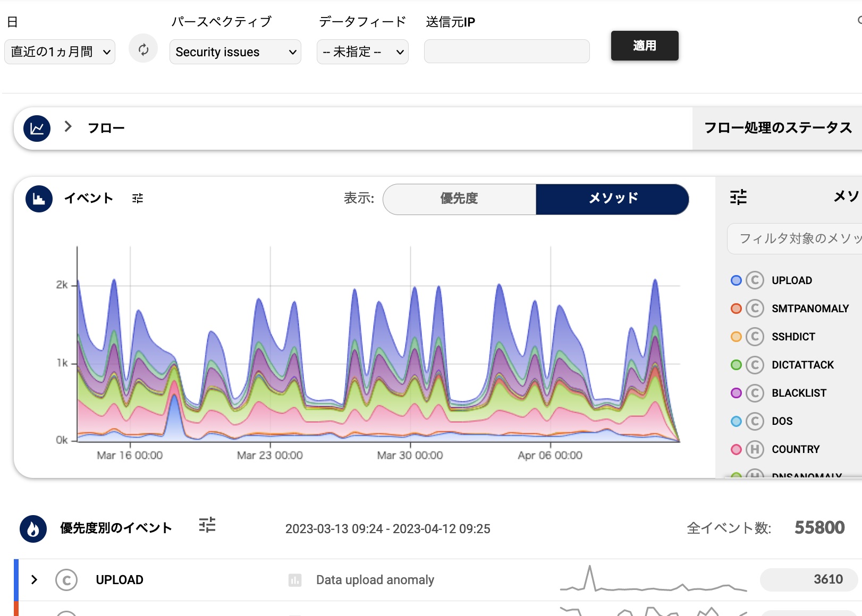Click the flow line-chart icon

37,129
